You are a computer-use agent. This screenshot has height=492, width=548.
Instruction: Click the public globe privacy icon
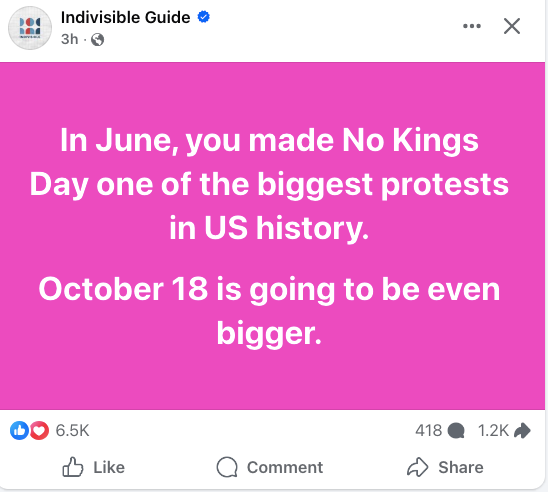pos(98,39)
